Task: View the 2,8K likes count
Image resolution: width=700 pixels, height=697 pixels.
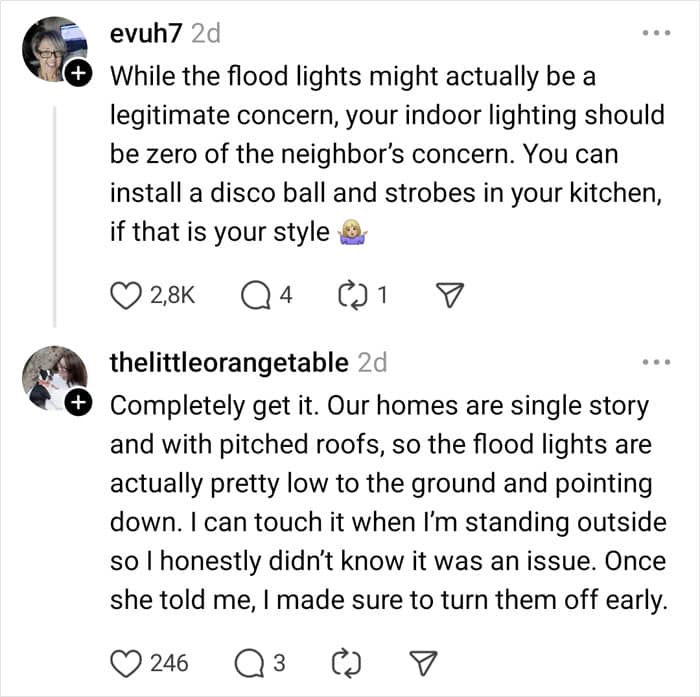Action: (173, 295)
